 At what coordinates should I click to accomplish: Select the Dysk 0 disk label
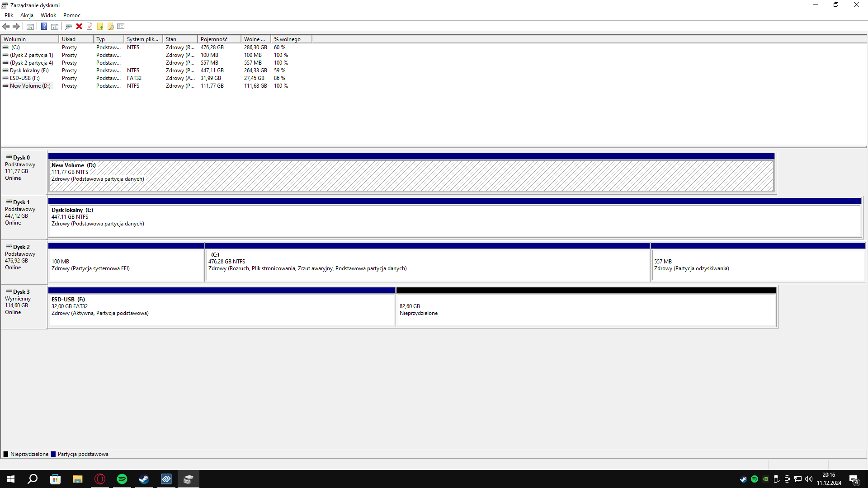[x=24, y=172]
